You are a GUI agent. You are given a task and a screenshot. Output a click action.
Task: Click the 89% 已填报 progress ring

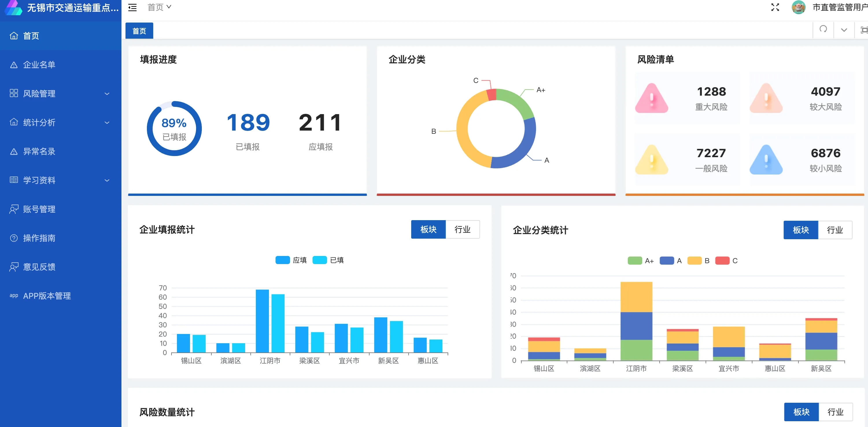tap(174, 129)
